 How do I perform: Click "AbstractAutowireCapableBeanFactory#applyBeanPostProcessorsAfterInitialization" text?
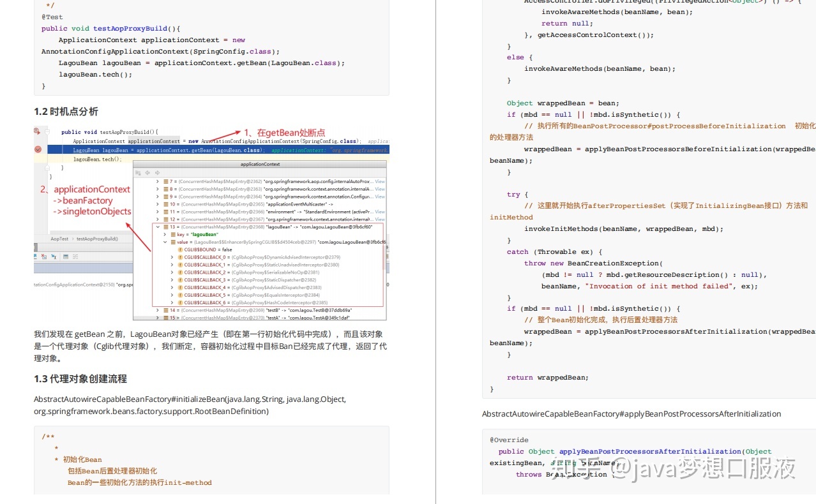pos(631,413)
